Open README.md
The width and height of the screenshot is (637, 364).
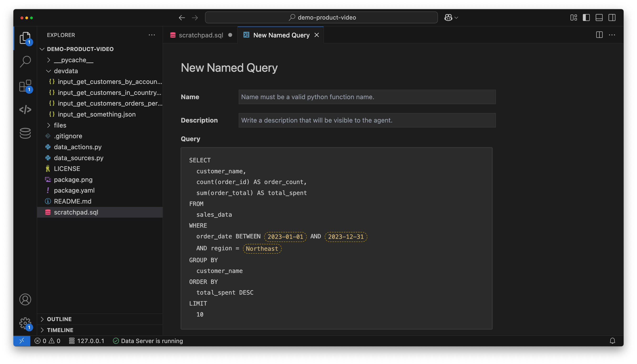coord(100,201)
